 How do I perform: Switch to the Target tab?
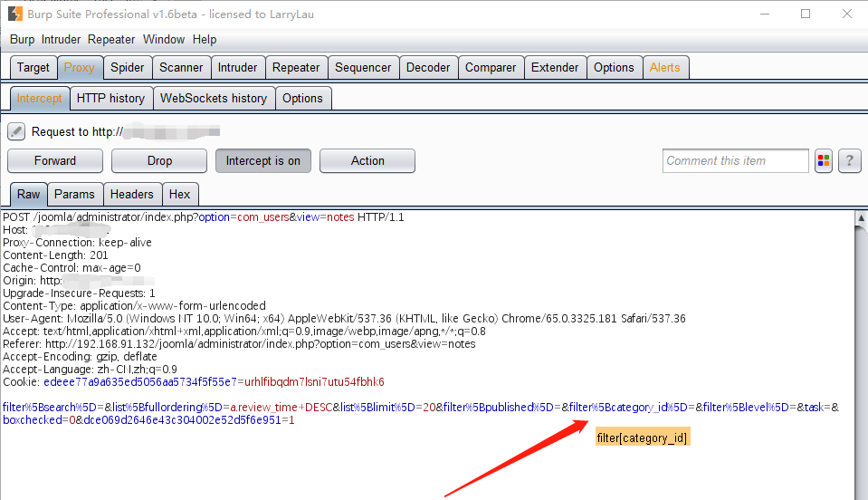point(33,68)
